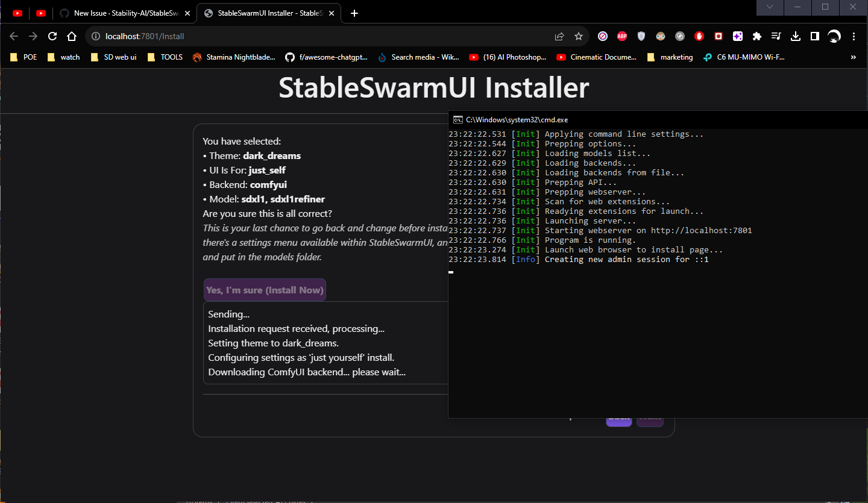Reload the localhost installer page

(52, 36)
